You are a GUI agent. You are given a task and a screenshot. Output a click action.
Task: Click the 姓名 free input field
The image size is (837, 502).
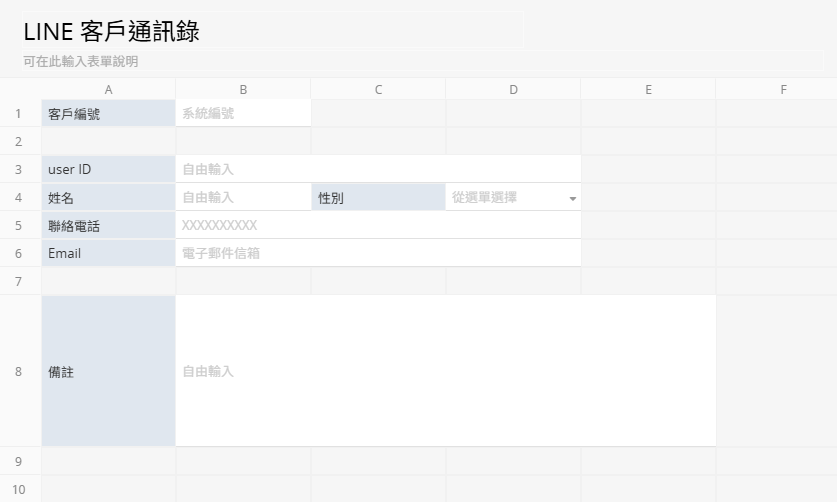click(243, 197)
